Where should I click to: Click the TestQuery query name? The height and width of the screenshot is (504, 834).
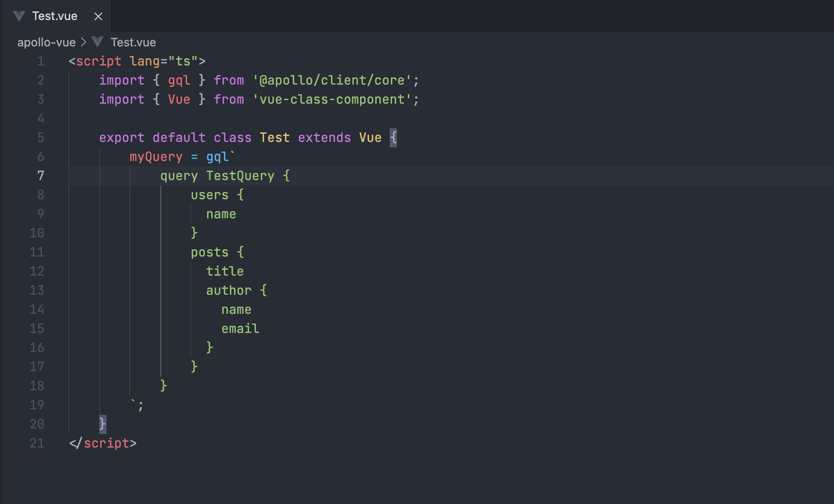[241, 176]
